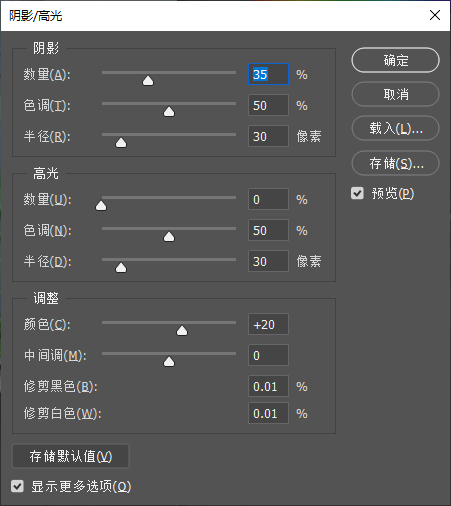451x506 pixels.
Task: Click the 阴影 数量(A) slider handle
Action: [148, 81]
